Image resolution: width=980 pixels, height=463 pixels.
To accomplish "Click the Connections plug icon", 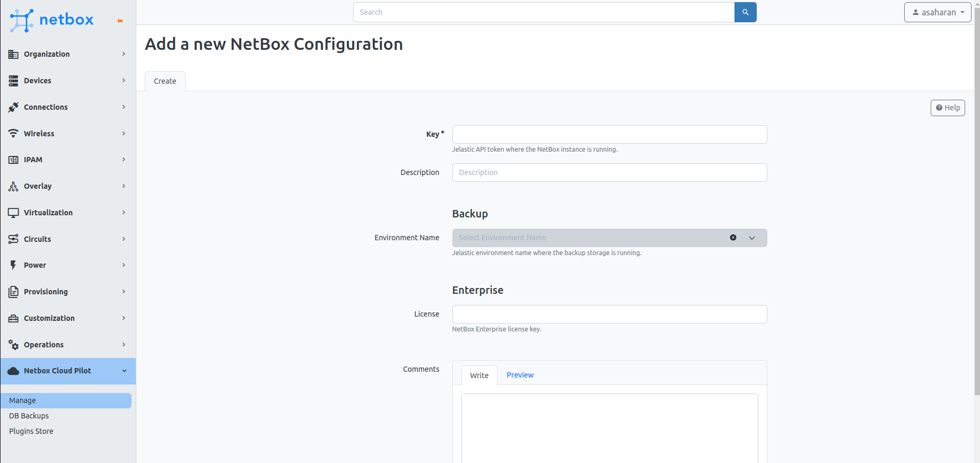I will coord(13,107).
